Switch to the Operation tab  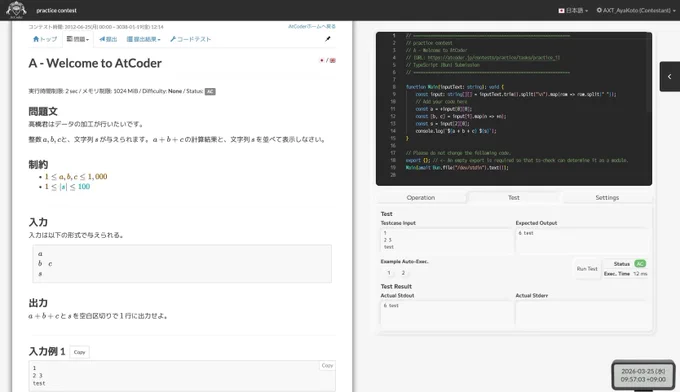point(421,197)
